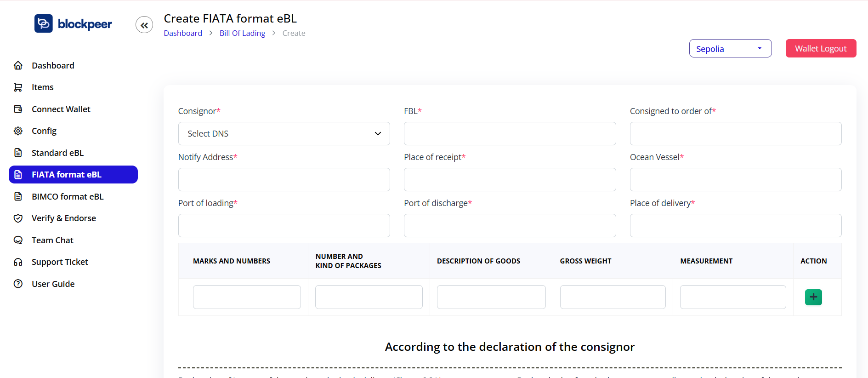
Task: Open the Consignor Select DNS dropdown
Action: tap(284, 133)
